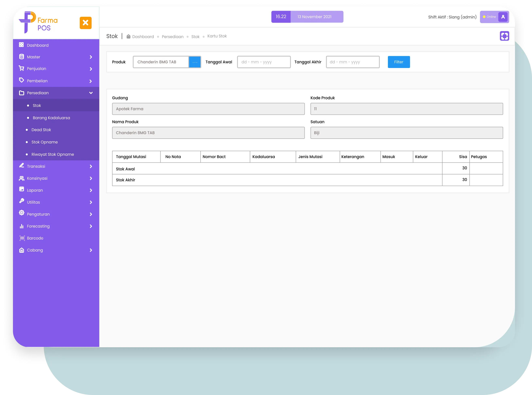
Task: Click the Tanggal Akhir date field
Action: tap(353, 62)
